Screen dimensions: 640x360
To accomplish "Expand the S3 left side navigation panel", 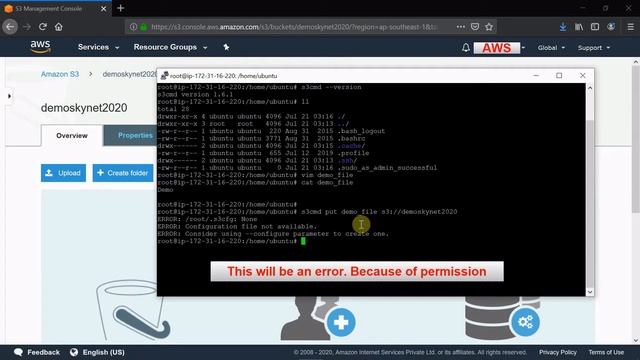I will pyautogui.click(x=9, y=96).
